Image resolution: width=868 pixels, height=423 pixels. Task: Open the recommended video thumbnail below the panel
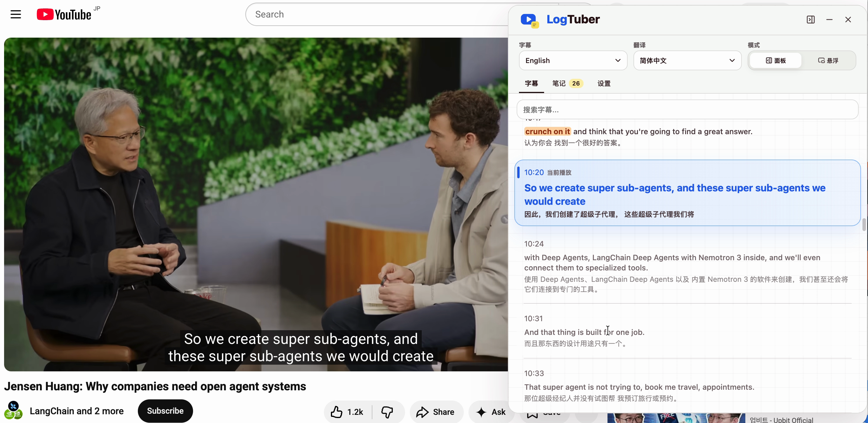(676, 418)
